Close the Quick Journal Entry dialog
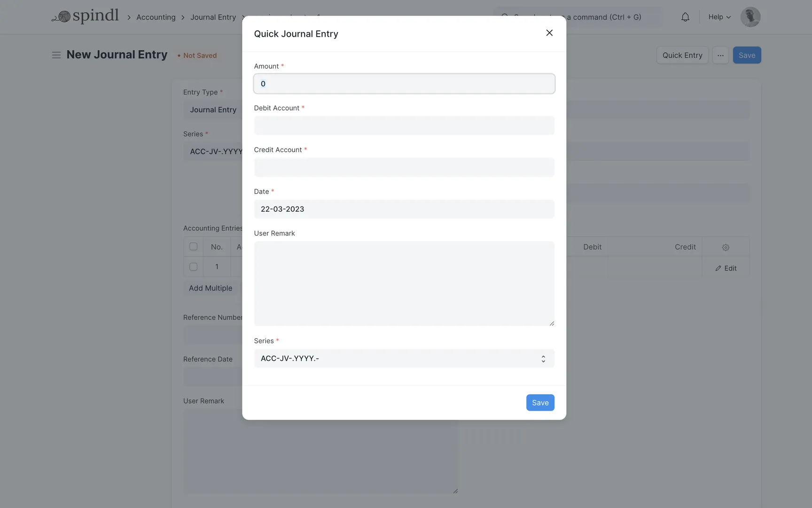This screenshot has width=812, height=508. 549,33
